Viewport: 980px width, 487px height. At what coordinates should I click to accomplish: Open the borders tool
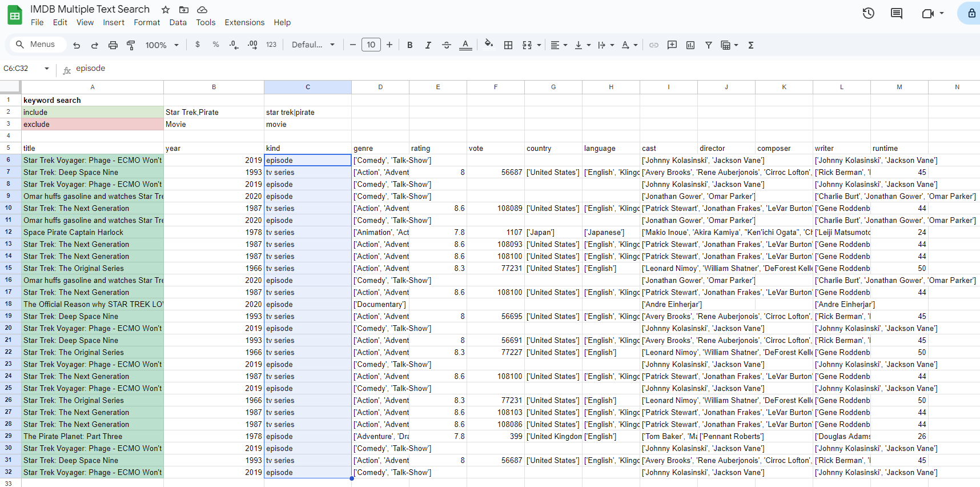click(508, 45)
